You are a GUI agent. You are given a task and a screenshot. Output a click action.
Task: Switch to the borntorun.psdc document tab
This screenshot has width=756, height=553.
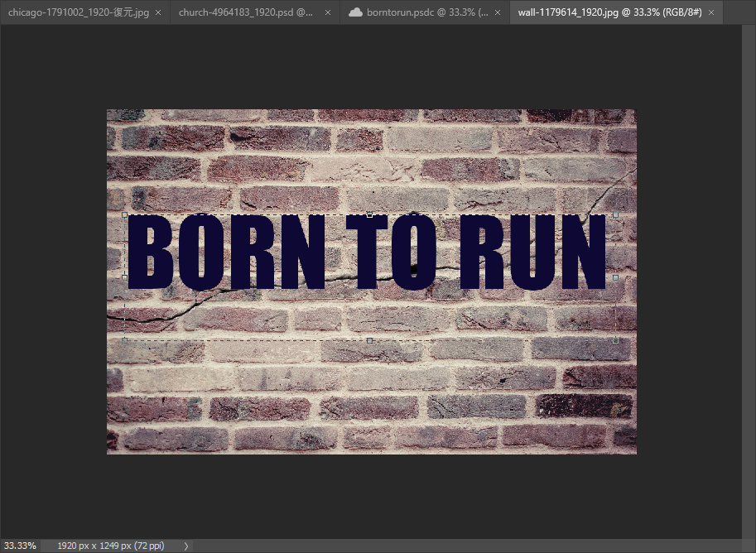(427, 12)
